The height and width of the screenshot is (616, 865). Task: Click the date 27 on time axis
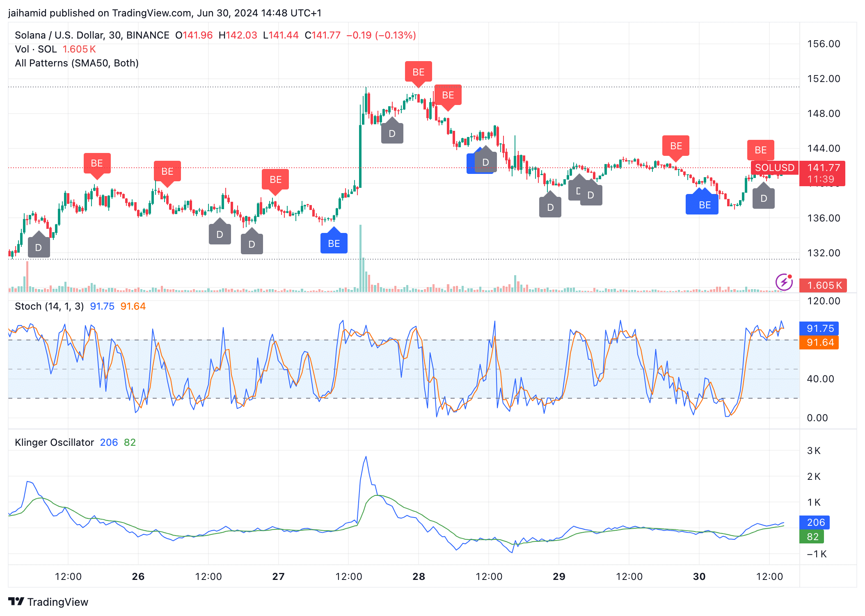click(279, 577)
